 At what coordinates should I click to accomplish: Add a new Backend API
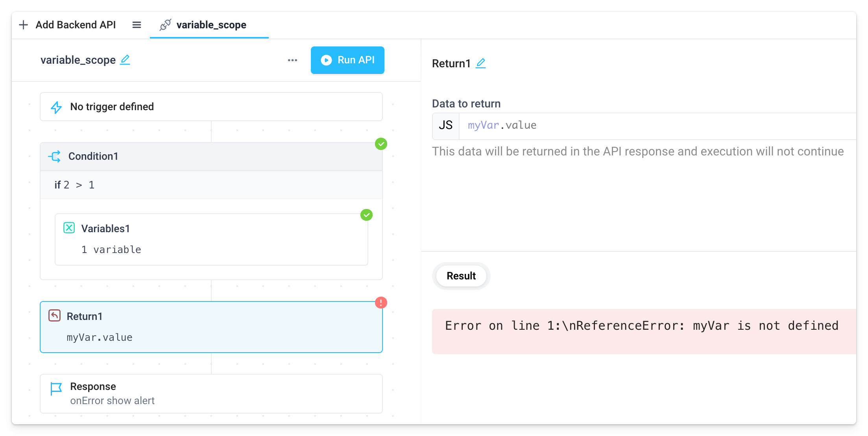click(x=67, y=24)
